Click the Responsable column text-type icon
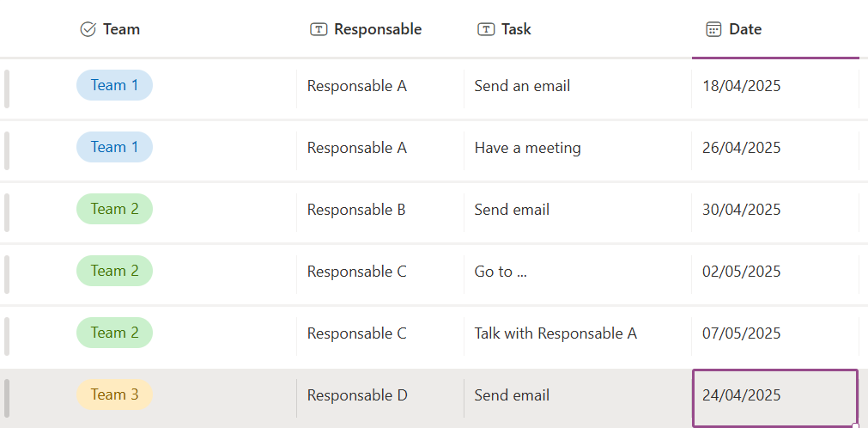 [319, 29]
